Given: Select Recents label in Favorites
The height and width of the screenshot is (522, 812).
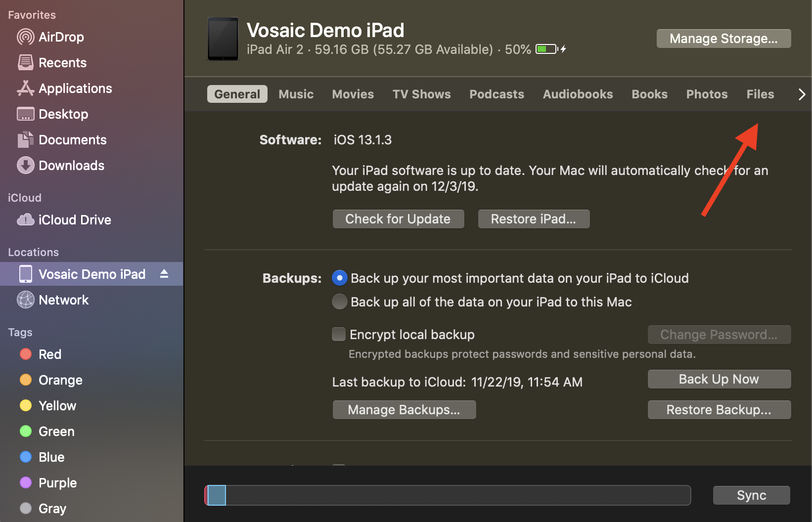Looking at the screenshot, I should pos(63,63).
